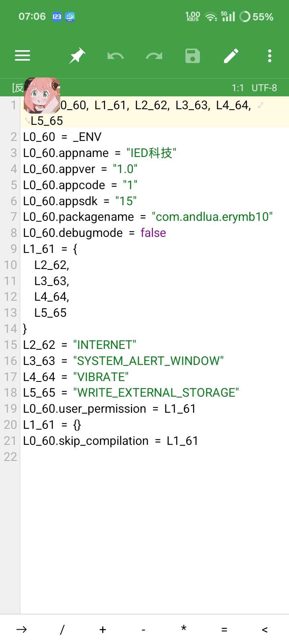This screenshot has height=644, width=289.
Task: Insert asterisk symbol from shortcut bar
Action: (x=183, y=628)
